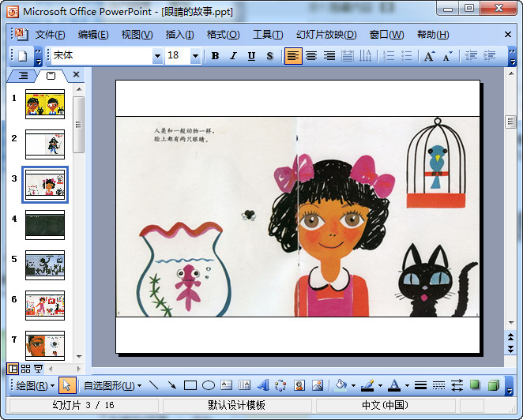Switch to the Outline tab
Image resolution: width=523 pixels, height=420 pixels.
tap(23, 76)
